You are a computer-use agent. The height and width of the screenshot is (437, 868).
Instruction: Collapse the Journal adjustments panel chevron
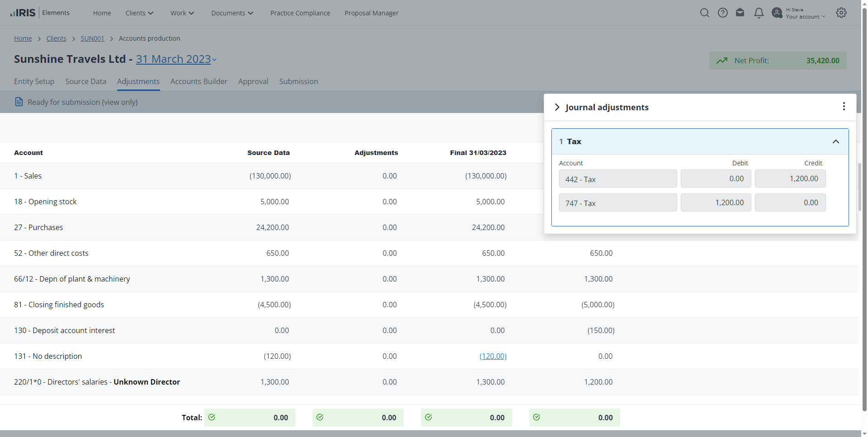pos(557,107)
